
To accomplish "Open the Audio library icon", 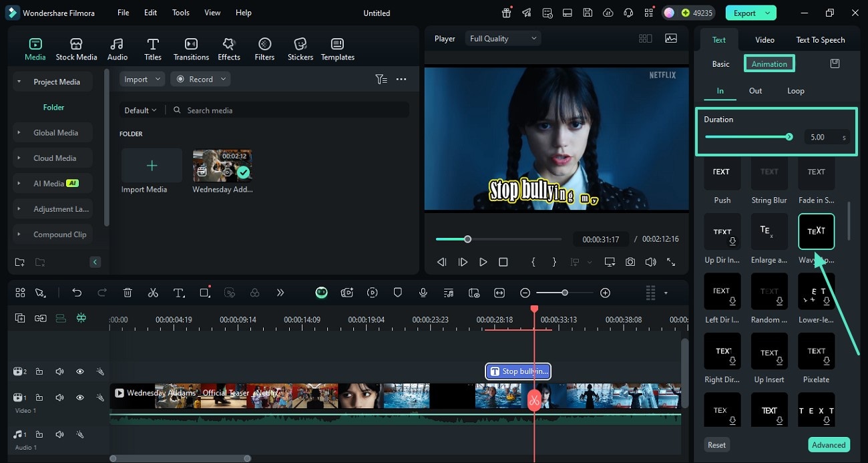I will (118, 49).
